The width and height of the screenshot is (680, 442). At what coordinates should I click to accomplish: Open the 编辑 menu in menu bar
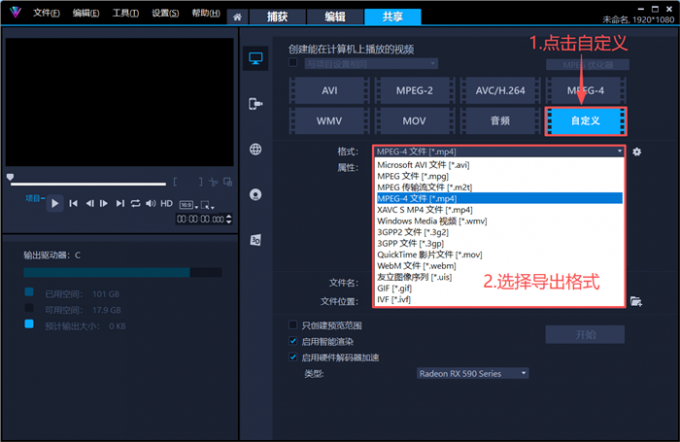pos(86,13)
